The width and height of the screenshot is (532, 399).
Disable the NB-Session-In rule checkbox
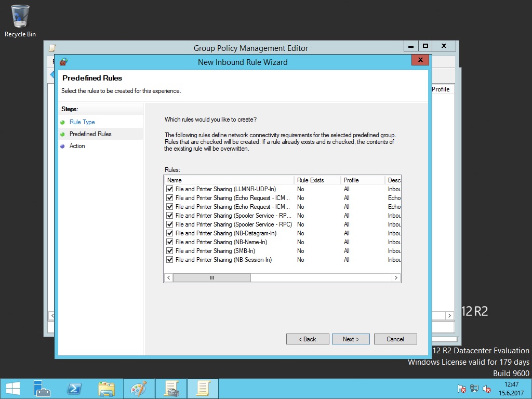point(169,260)
